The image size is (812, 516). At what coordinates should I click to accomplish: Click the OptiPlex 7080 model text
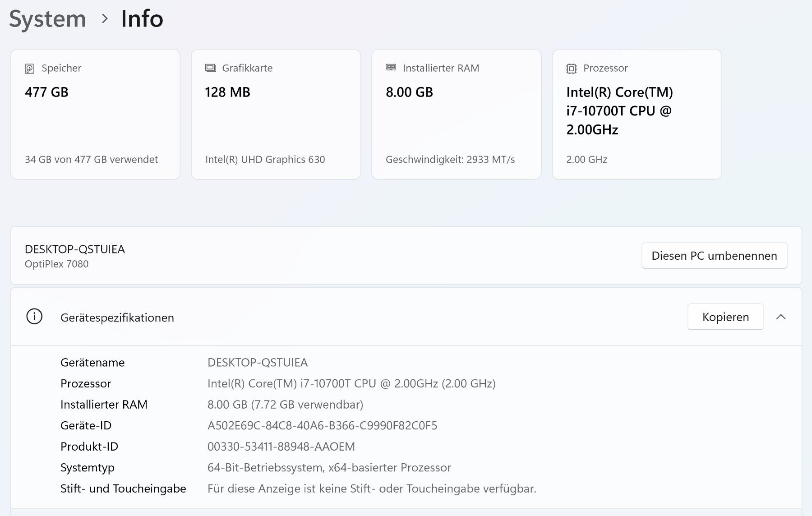point(56,264)
